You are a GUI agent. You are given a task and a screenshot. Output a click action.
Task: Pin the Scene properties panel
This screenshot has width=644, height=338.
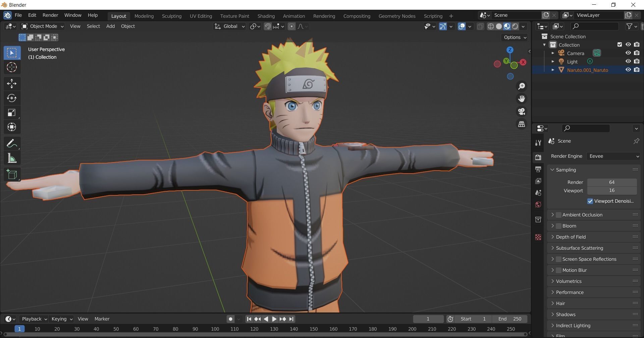coord(636,141)
